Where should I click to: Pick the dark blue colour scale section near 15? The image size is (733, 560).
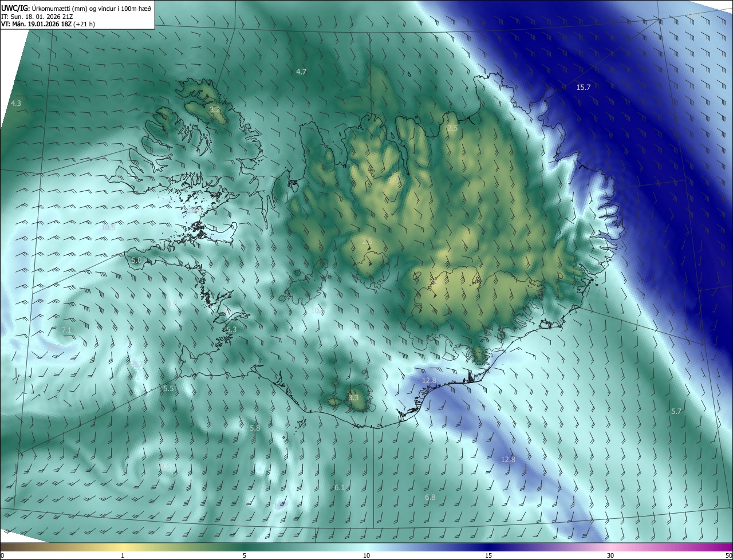coord(488,547)
